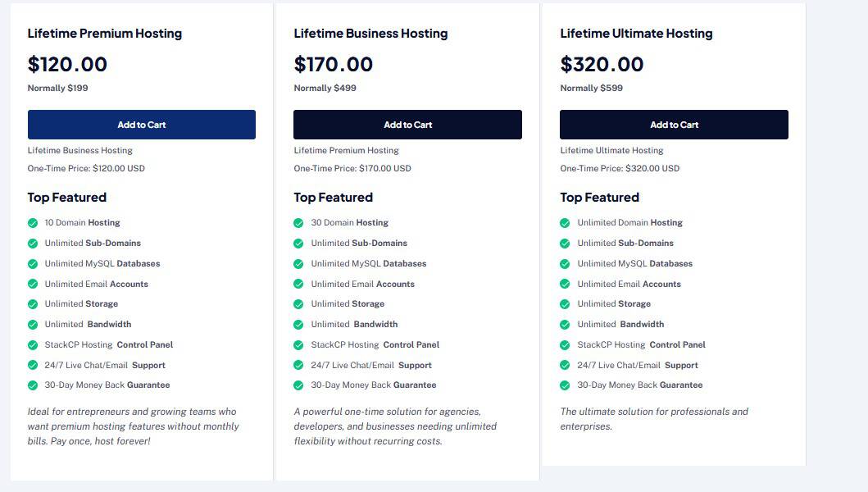
Task: Click the checkmark next to Unlimited Email Accounts in Business plan
Action: (x=299, y=284)
